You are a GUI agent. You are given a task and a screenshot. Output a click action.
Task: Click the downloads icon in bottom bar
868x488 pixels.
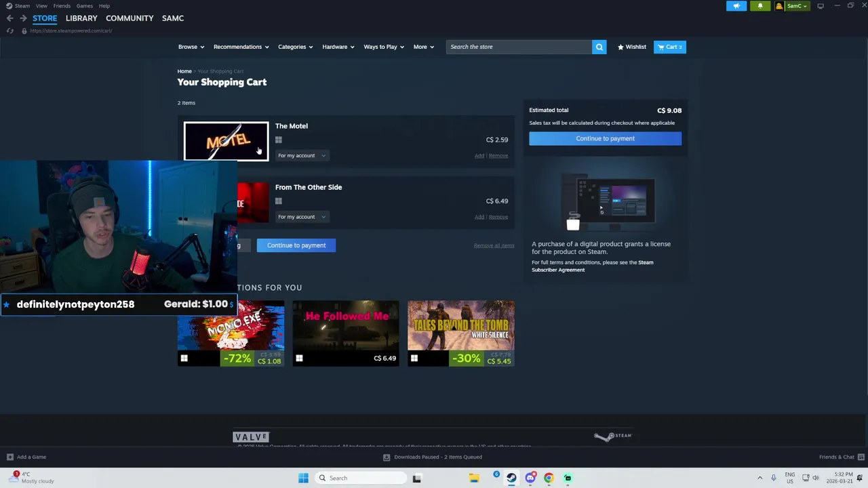tap(387, 457)
